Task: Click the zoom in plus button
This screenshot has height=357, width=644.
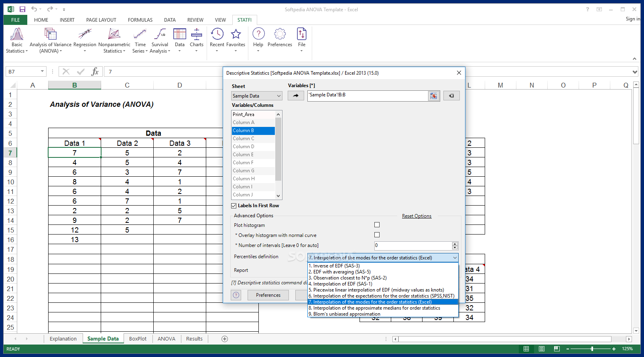Action: pyautogui.click(x=614, y=349)
